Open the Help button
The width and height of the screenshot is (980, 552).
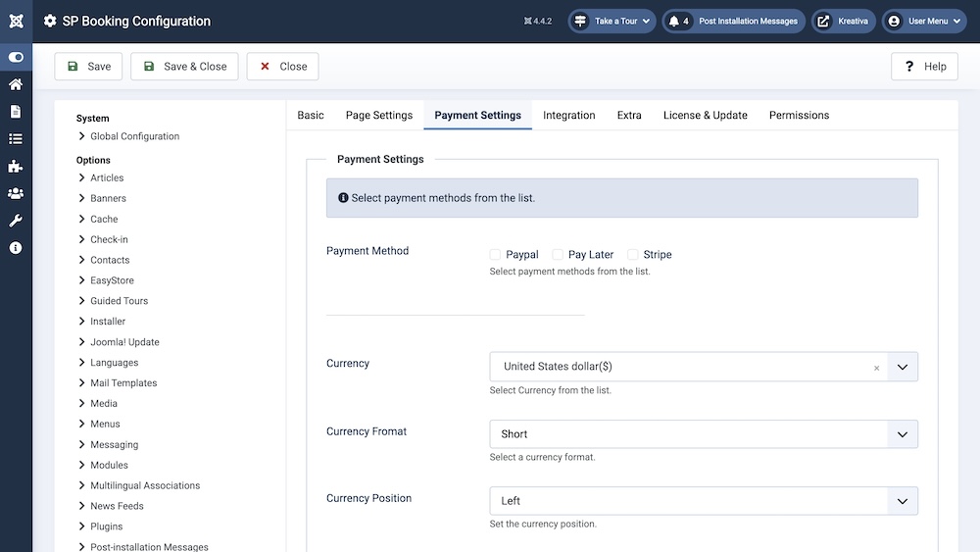tap(924, 67)
